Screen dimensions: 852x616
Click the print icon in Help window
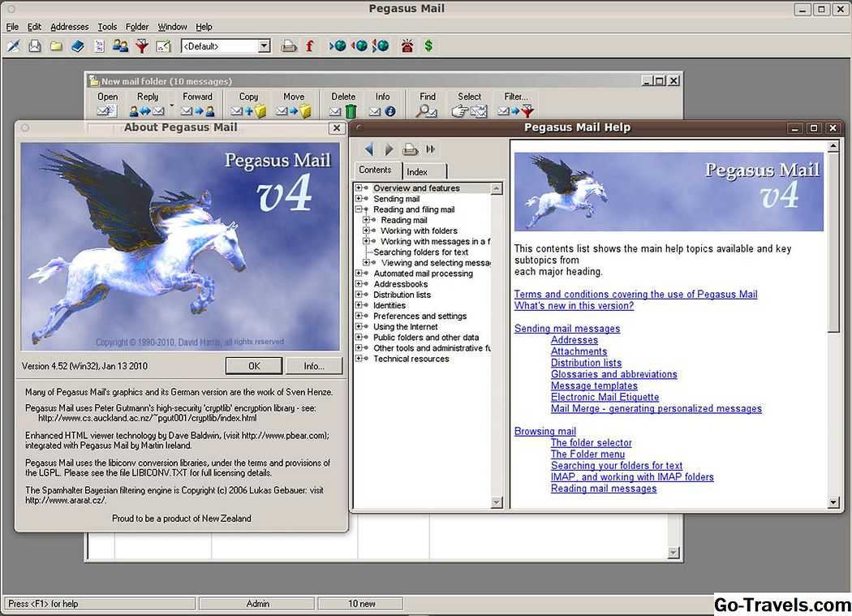coord(411,149)
